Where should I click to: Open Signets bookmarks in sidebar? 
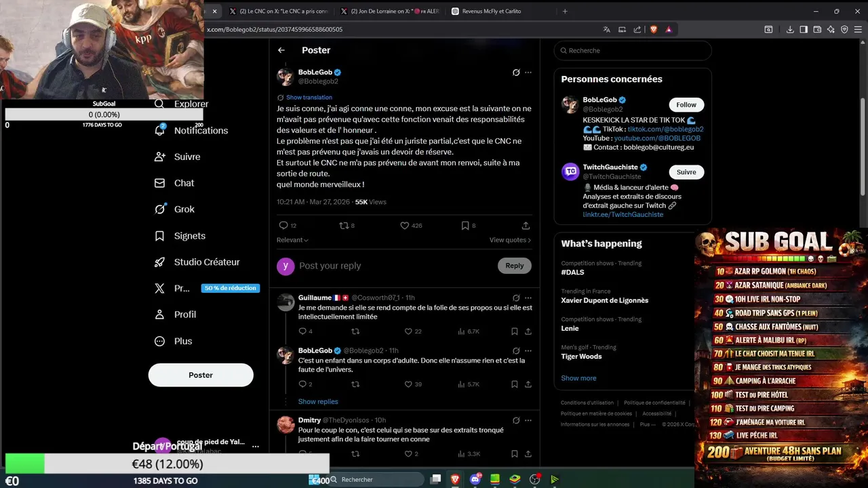[x=180, y=236]
